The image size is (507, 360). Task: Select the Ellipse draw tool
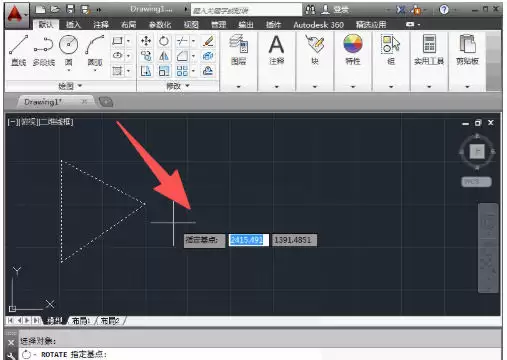tap(117, 55)
